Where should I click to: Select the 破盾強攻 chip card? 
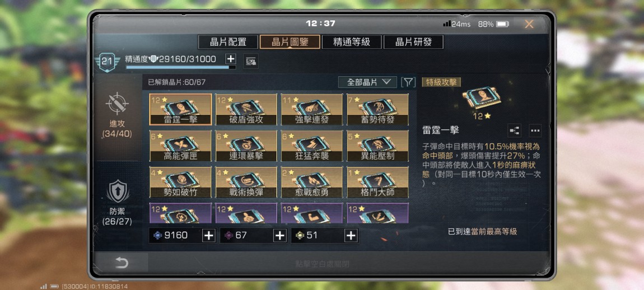click(246, 109)
